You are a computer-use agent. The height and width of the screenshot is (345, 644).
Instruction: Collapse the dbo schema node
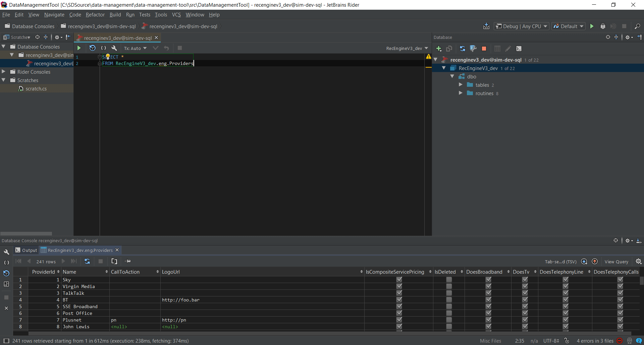tap(452, 76)
